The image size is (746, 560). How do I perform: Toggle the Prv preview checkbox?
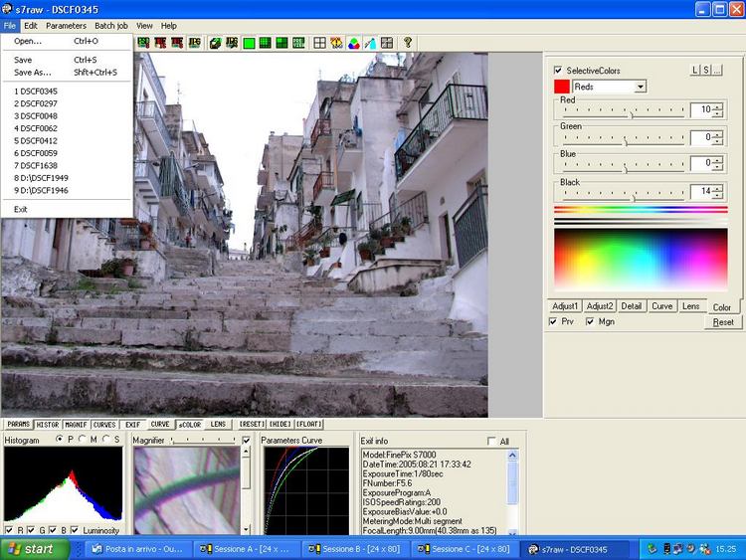554,321
